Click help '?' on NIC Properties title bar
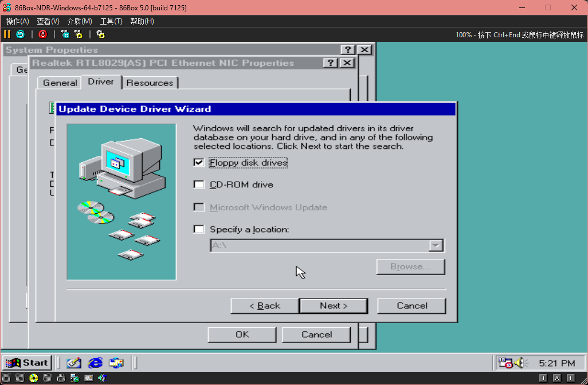The image size is (588, 385). (330, 63)
